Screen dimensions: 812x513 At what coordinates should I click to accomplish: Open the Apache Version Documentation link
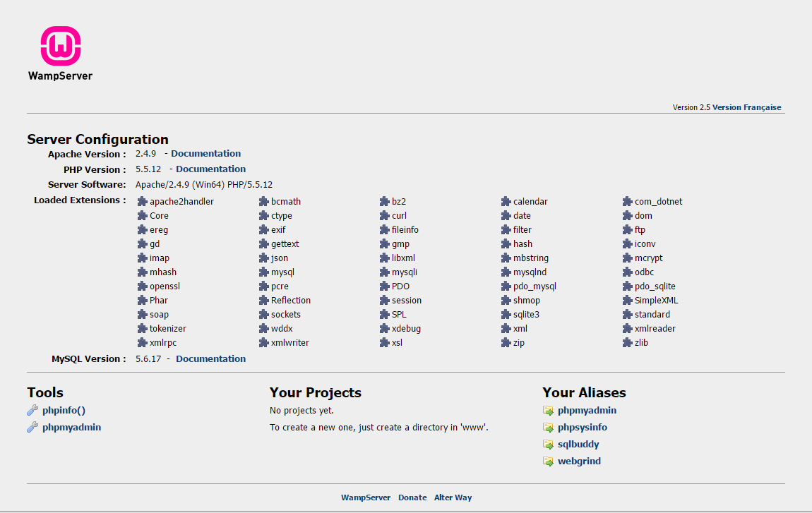[x=205, y=154]
